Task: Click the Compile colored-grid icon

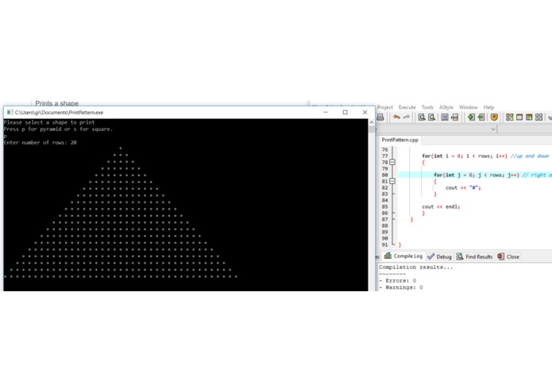Action: [x=509, y=117]
